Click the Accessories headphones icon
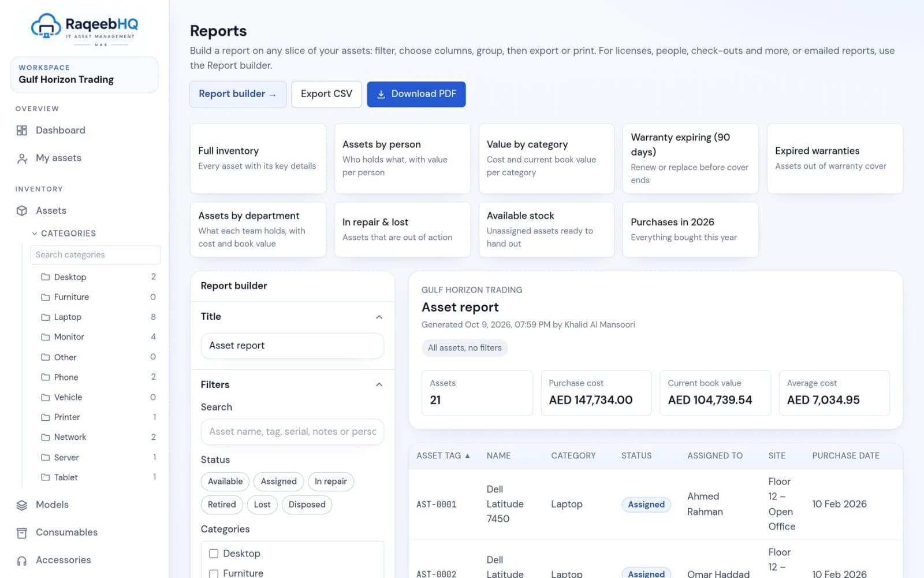The height and width of the screenshot is (578, 924). [x=22, y=561]
